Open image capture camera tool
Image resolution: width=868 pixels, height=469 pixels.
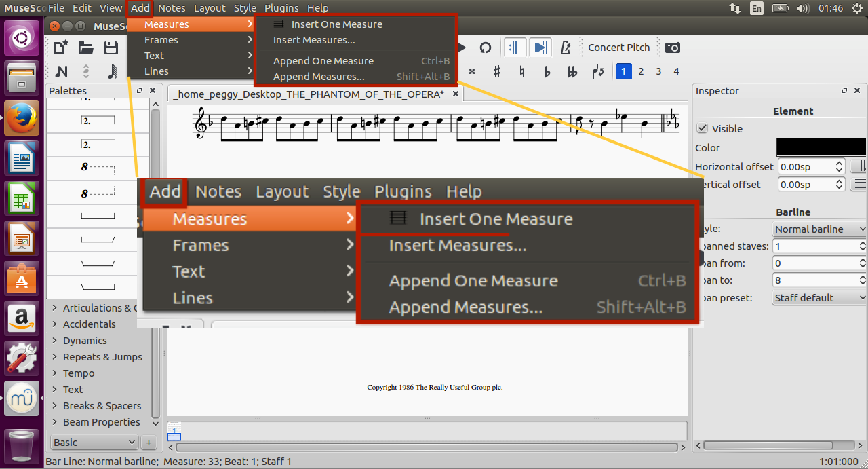click(x=673, y=48)
